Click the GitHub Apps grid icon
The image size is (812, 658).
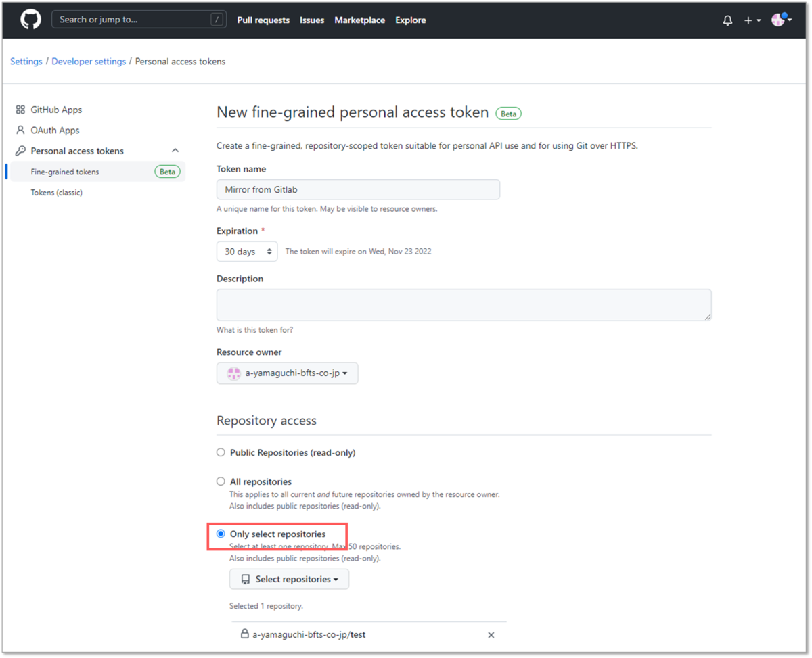click(x=20, y=110)
